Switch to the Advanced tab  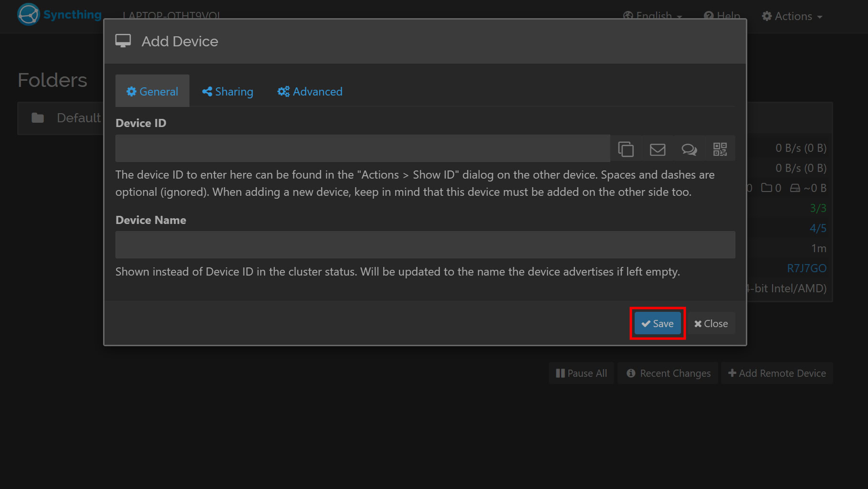click(310, 91)
